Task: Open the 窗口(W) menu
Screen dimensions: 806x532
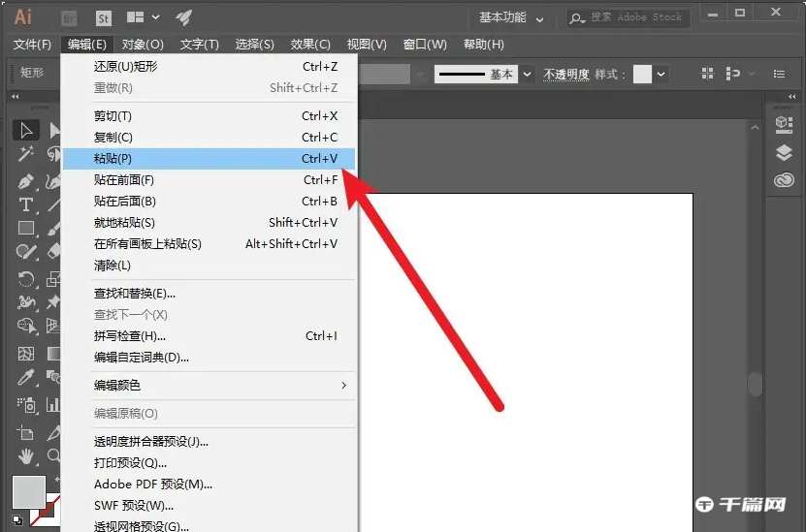Action: pyautogui.click(x=425, y=45)
